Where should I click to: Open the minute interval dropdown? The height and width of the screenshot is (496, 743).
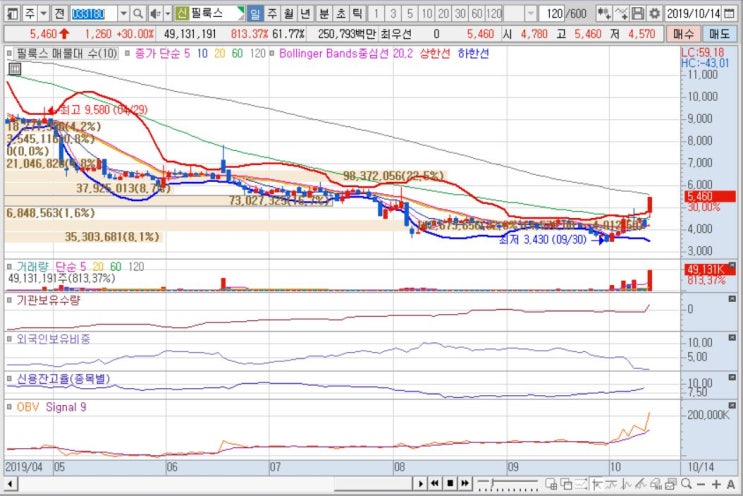click(531, 14)
